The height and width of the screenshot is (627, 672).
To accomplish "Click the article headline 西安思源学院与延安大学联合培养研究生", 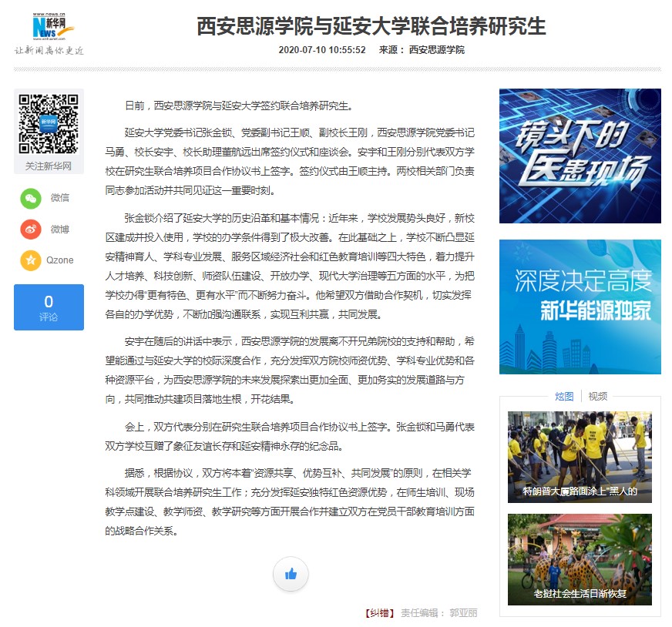I will click(x=371, y=26).
